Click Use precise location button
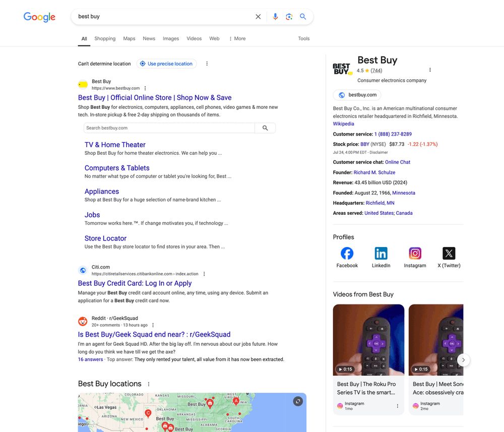 166,64
